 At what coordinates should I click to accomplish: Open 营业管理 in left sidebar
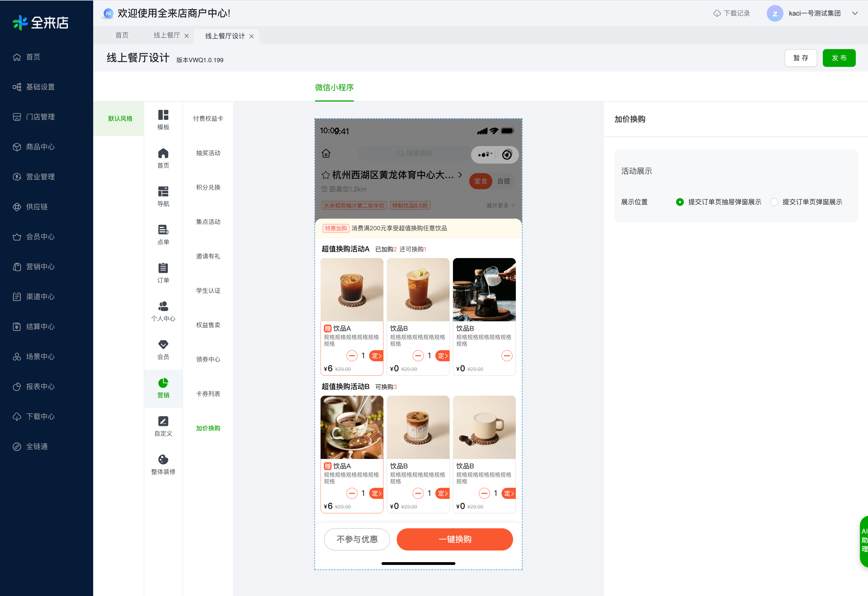pyautogui.click(x=34, y=177)
